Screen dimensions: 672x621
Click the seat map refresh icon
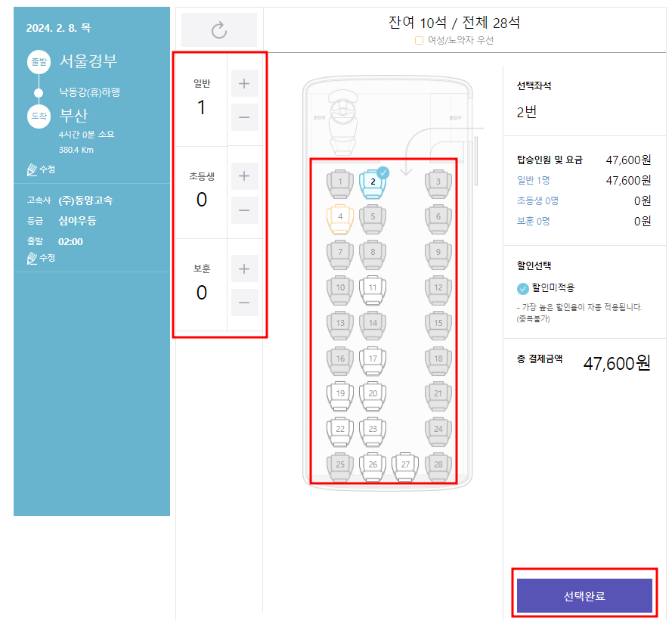(x=219, y=29)
